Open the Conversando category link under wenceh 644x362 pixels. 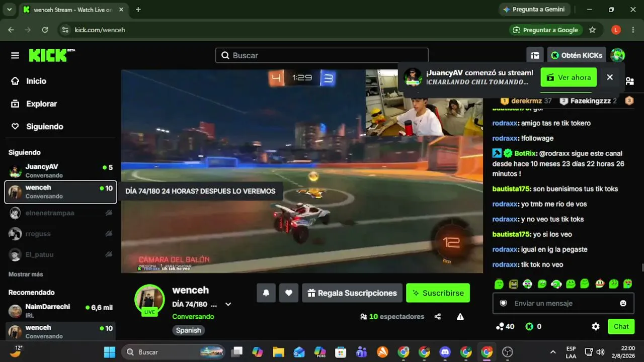(x=193, y=317)
